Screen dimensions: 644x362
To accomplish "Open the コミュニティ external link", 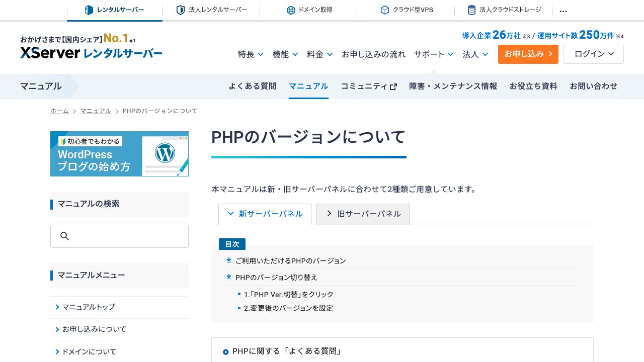I will click(x=369, y=86).
